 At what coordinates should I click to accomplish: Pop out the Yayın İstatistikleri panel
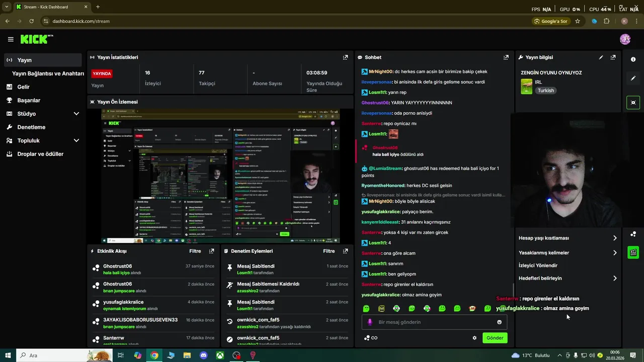(345, 57)
